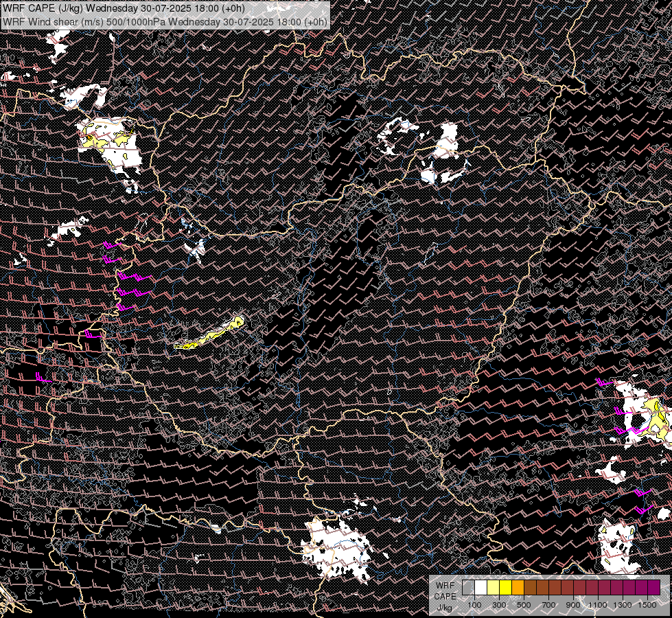This screenshot has height=618, width=672.
Task: Select the gray legend color box
Action: tap(468, 588)
